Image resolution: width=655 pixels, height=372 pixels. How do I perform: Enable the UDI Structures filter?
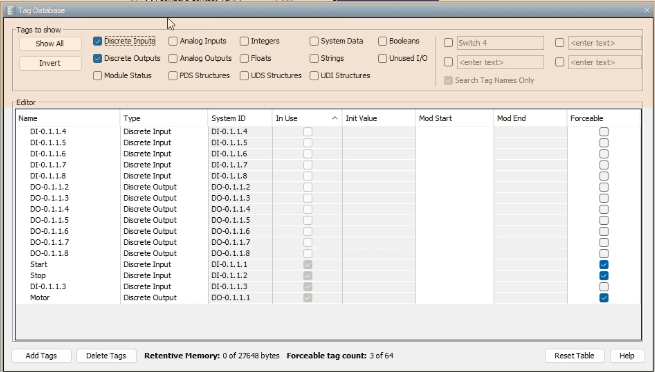(314, 76)
